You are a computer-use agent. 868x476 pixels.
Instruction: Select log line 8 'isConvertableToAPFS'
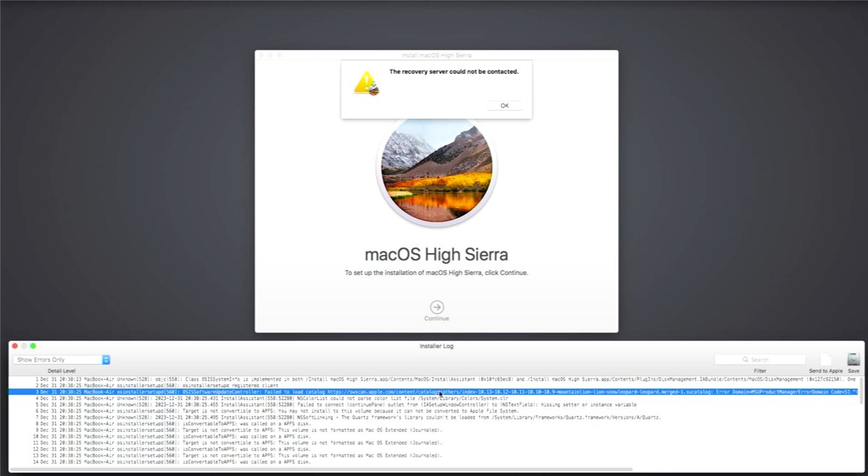pos(434,424)
